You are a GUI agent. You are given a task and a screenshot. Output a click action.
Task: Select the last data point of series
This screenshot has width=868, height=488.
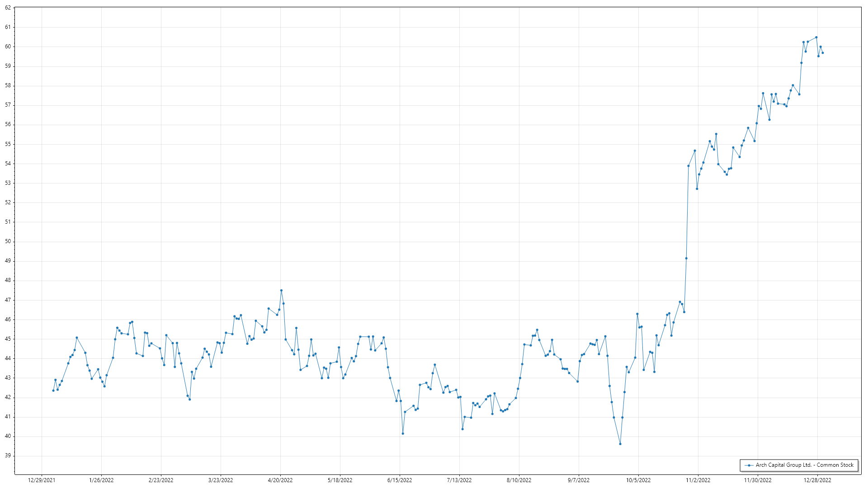[x=823, y=53]
